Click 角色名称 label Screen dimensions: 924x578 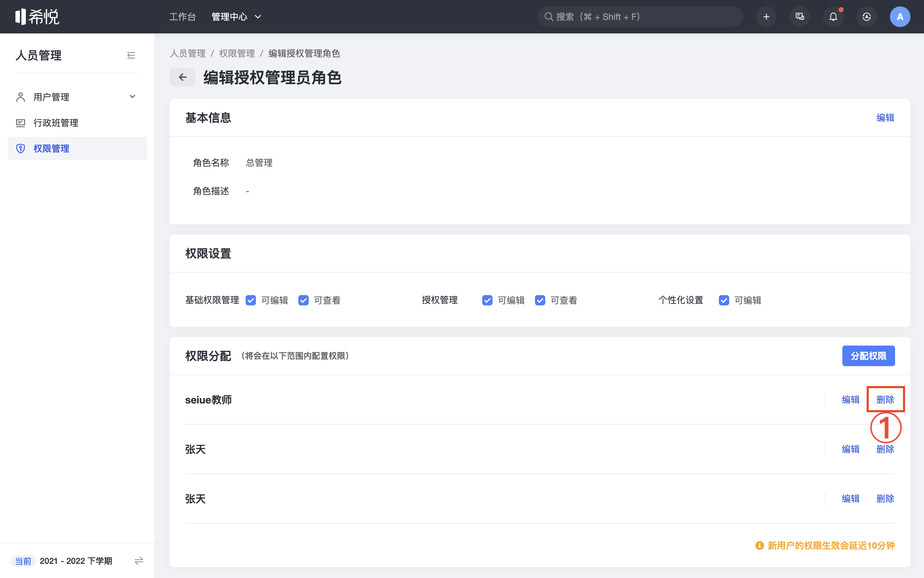point(211,163)
